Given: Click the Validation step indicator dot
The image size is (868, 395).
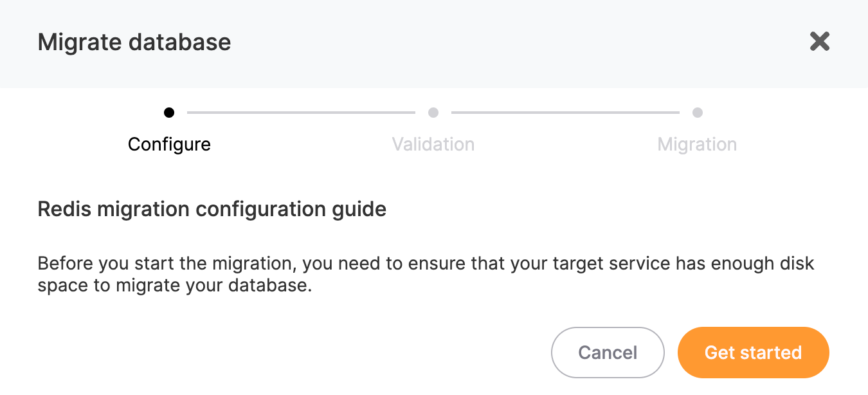Looking at the screenshot, I should point(433,112).
